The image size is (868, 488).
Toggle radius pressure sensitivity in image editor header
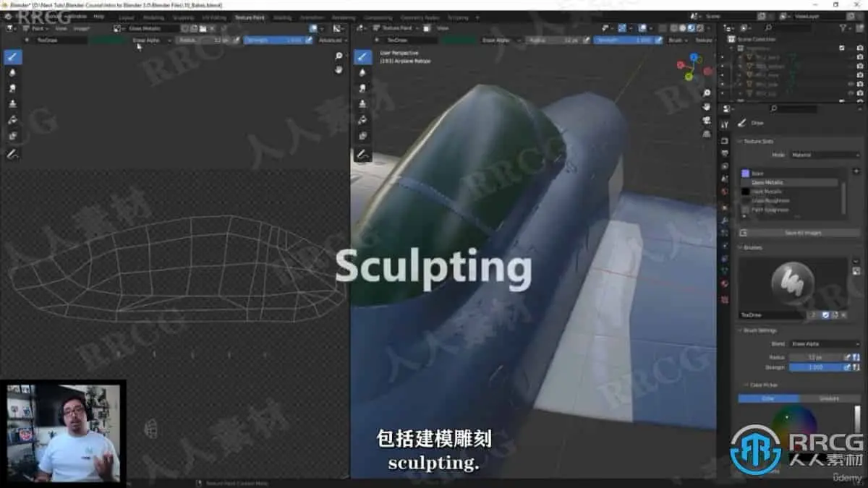pyautogui.click(x=237, y=40)
